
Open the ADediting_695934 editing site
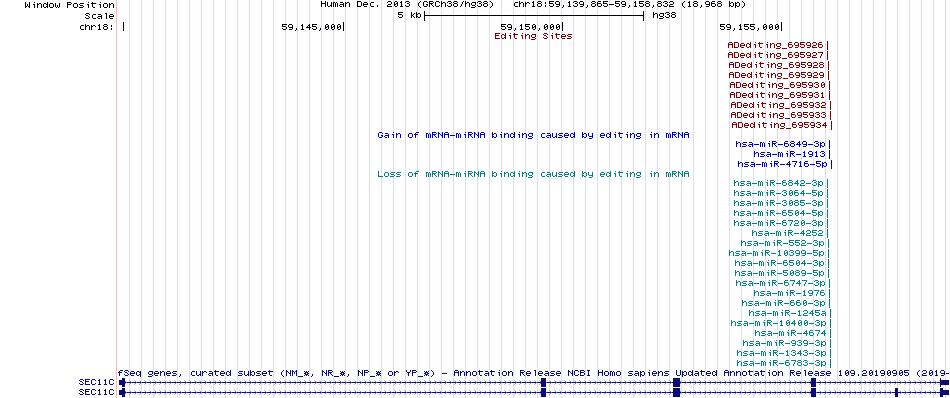click(780, 125)
